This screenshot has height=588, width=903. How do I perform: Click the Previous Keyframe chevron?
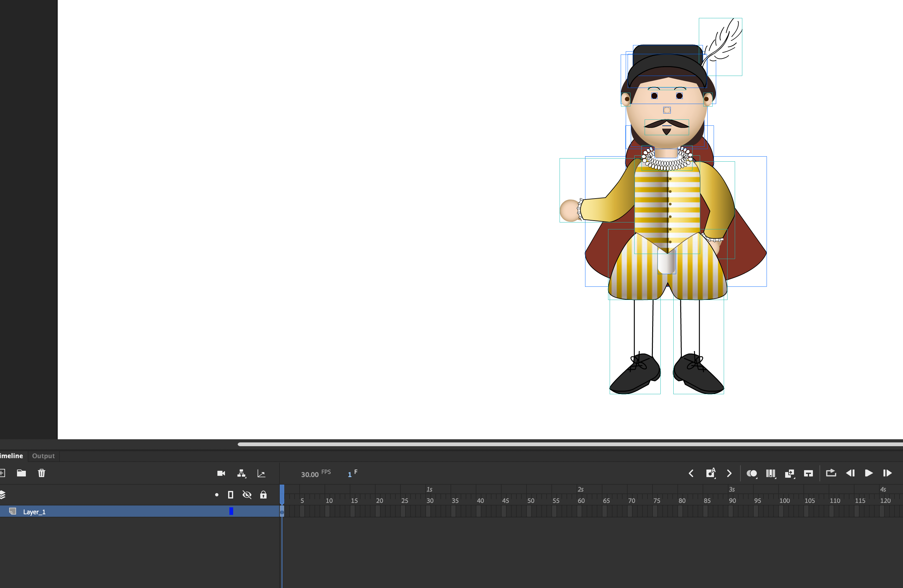tap(691, 473)
